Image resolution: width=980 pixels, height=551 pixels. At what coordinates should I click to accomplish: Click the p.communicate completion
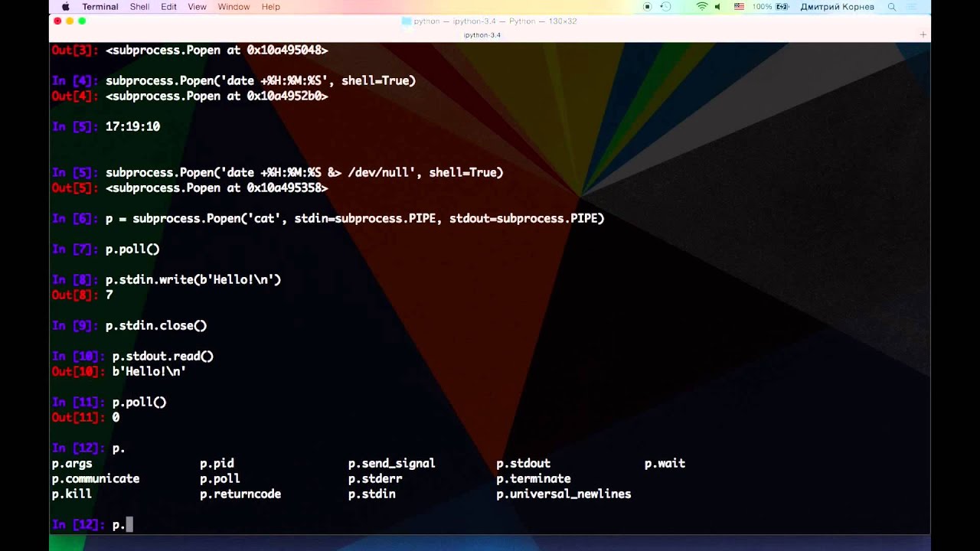(x=96, y=478)
